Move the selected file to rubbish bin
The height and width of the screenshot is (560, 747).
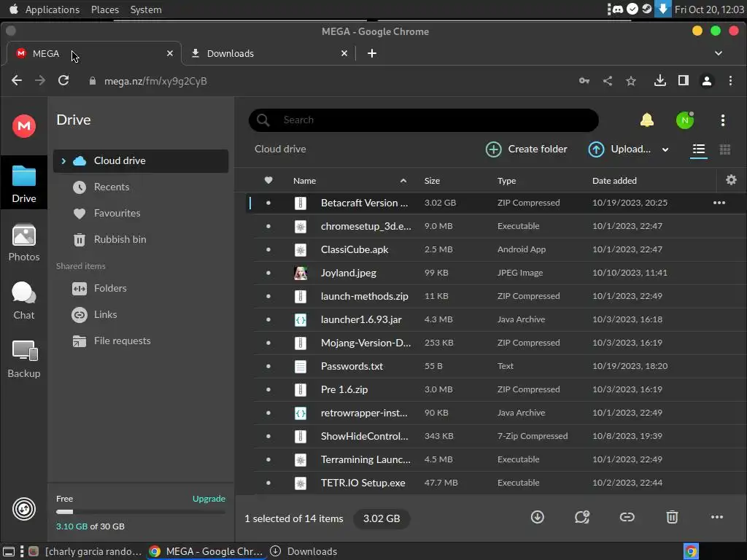pos(672,517)
